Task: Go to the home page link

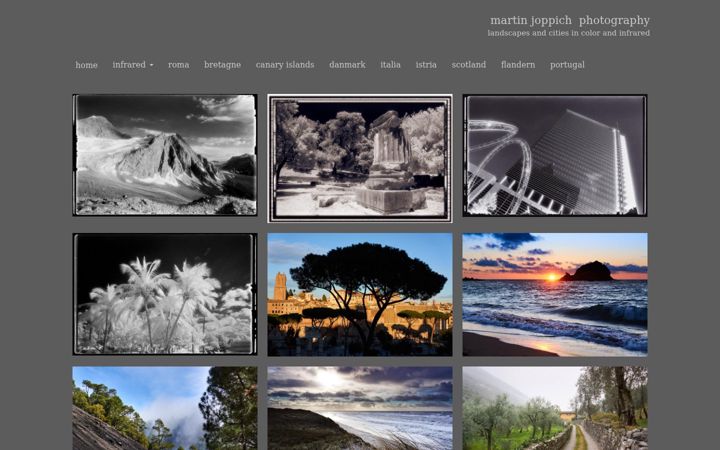Action: [x=86, y=65]
